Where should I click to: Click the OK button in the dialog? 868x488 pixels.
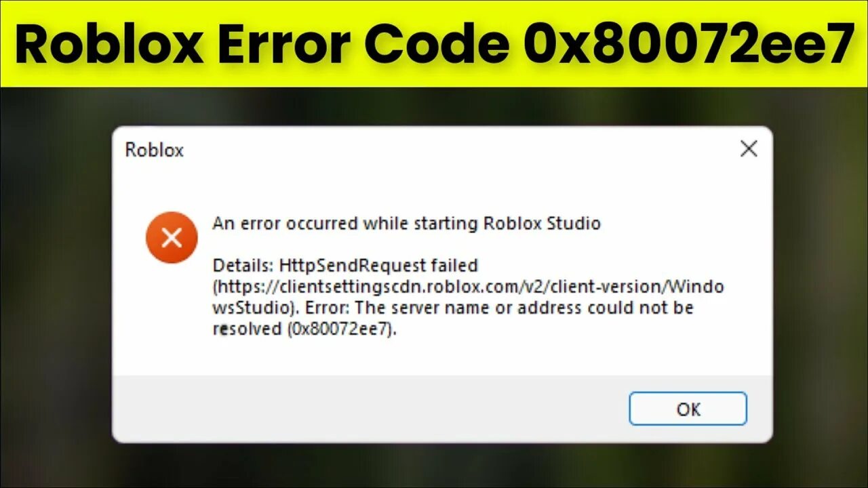coord(688,409)
